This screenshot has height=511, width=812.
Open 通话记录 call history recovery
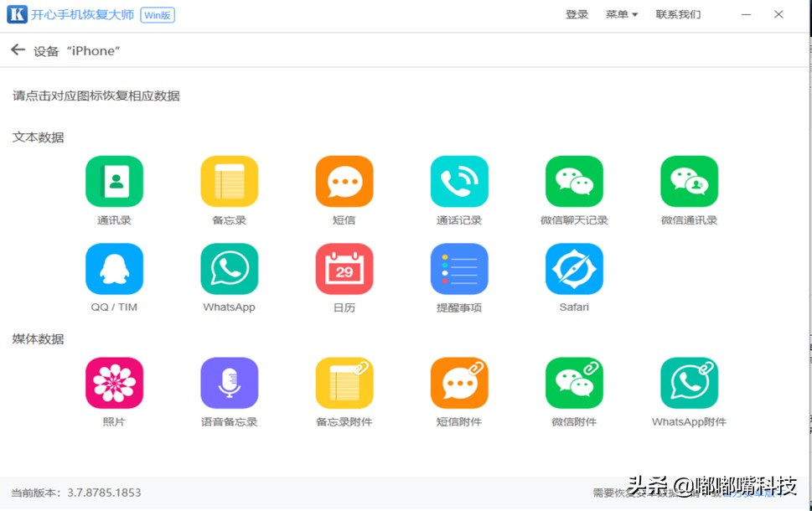(x=458, y=181)
